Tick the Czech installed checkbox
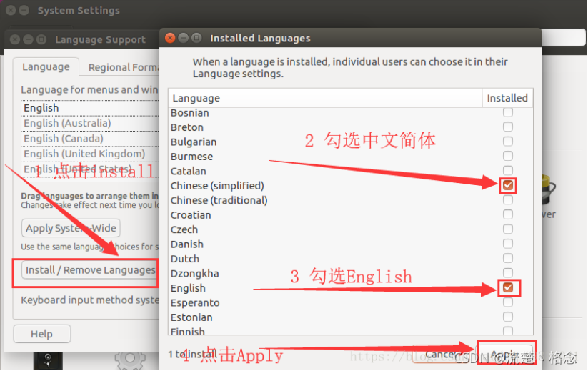The image size is (588, 371). (508, 229)
